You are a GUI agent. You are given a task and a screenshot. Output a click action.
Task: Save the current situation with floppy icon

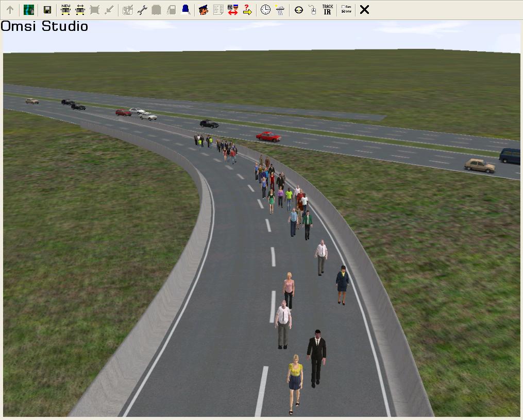point(47,10)
